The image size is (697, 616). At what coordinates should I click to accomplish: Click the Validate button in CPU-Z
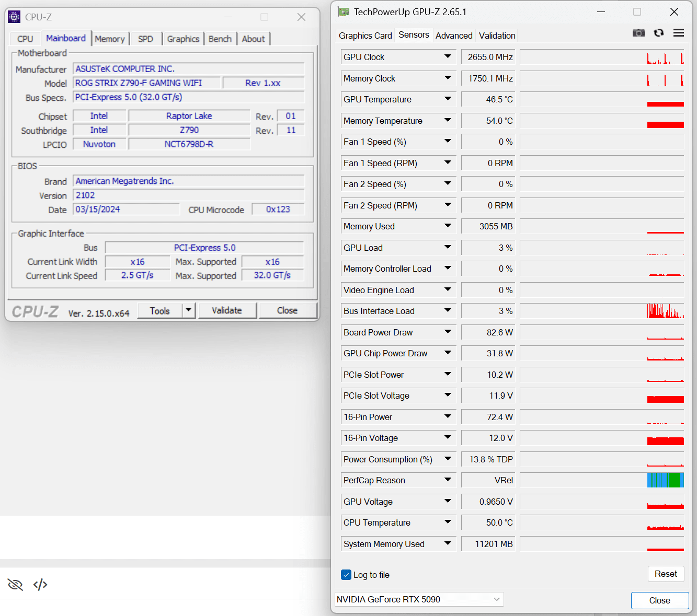(227, 310)
